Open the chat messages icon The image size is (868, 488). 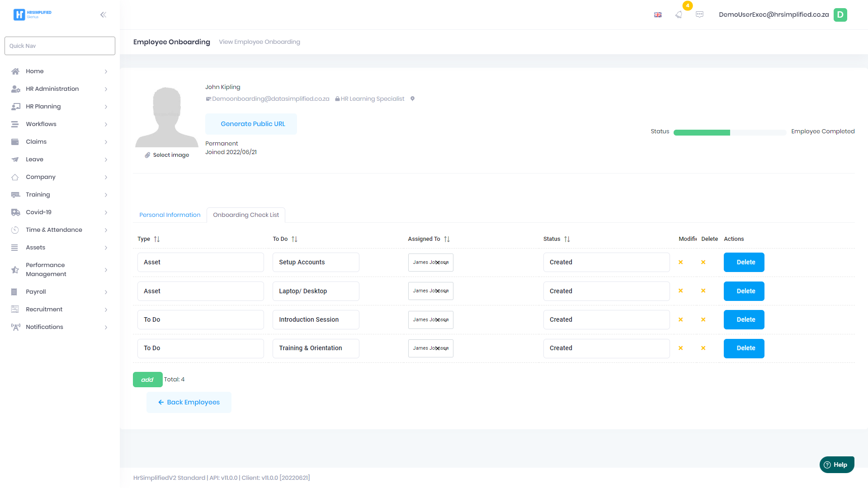pos(699,15)
